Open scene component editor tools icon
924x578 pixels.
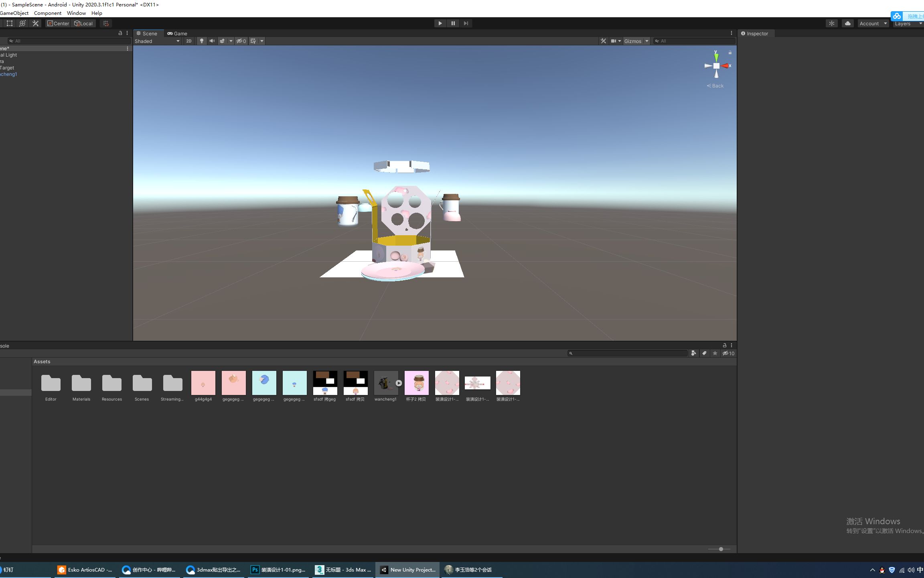point(603,41)
